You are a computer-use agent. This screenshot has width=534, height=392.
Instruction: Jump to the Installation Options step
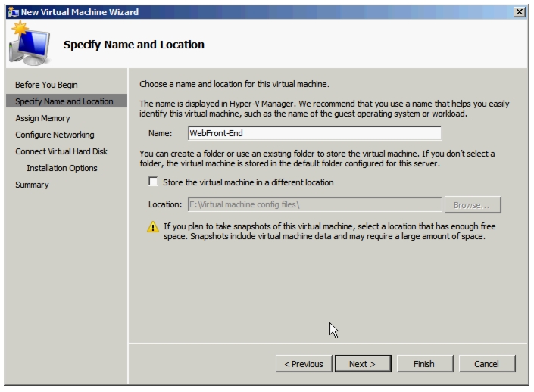tap(62, 168)
